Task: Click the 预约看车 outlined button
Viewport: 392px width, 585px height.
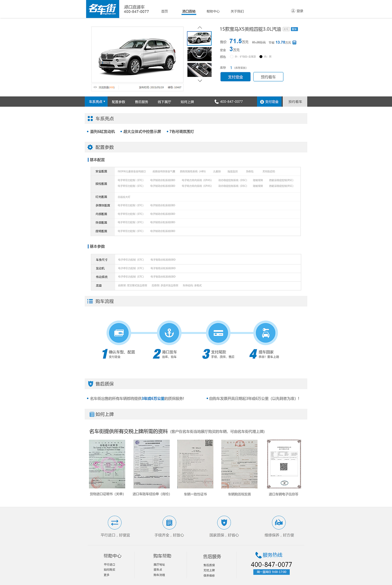Action: tap(268, 77)
